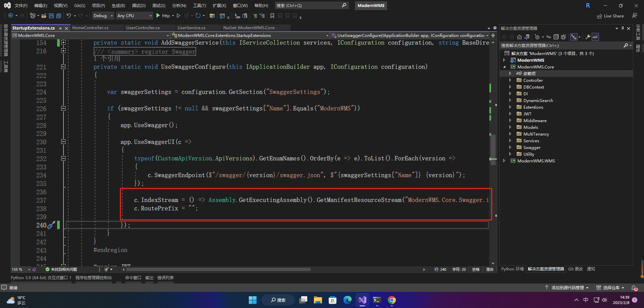Image resolution: width=644 pixels, height=308 pixels.
Task: Open the zoom level 155 % dropdown
Action: 21,269
